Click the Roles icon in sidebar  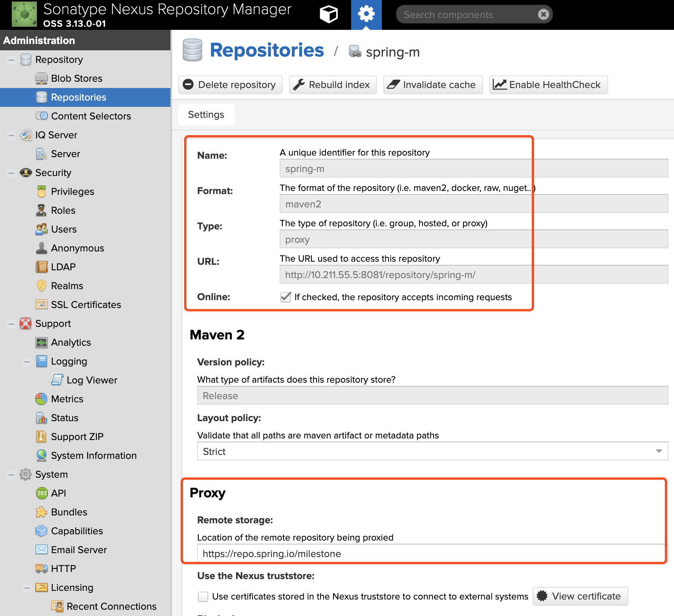pos(41,211)
